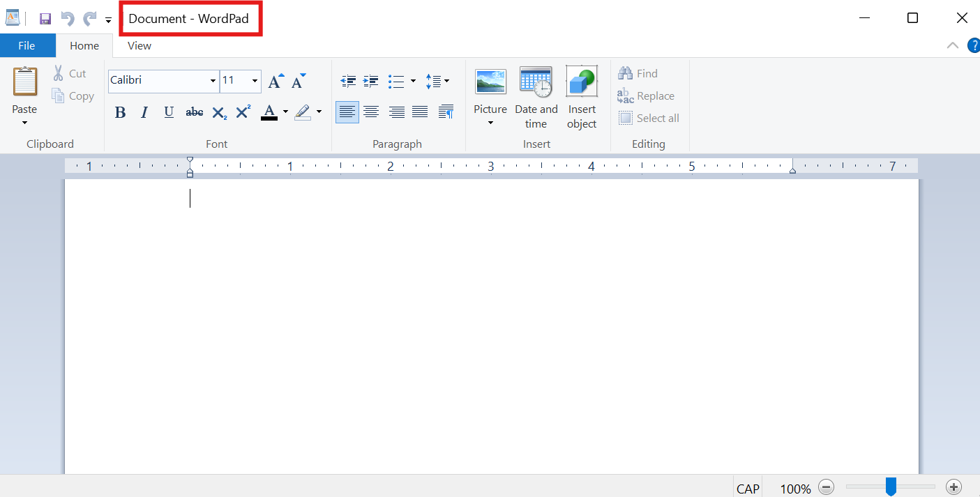Zoom in with the plus button
980x497 pixels.
point(953,487)
